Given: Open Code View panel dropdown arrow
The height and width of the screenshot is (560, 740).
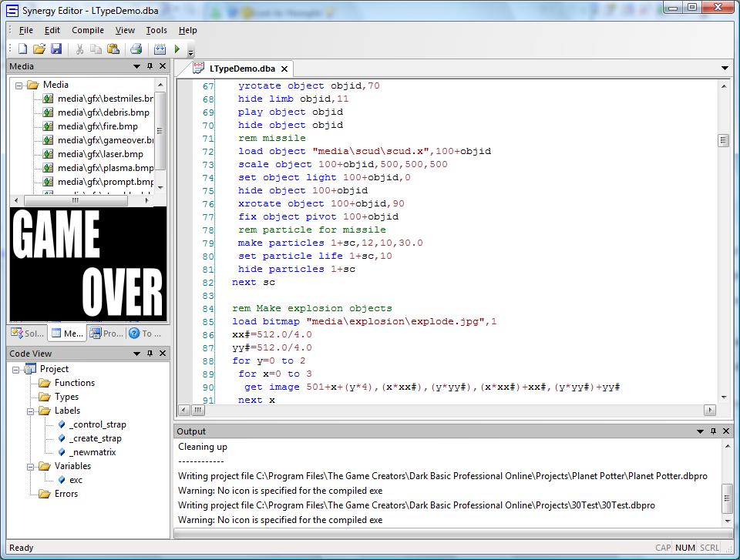Looking at the screenshot, I should click(137, 354).
